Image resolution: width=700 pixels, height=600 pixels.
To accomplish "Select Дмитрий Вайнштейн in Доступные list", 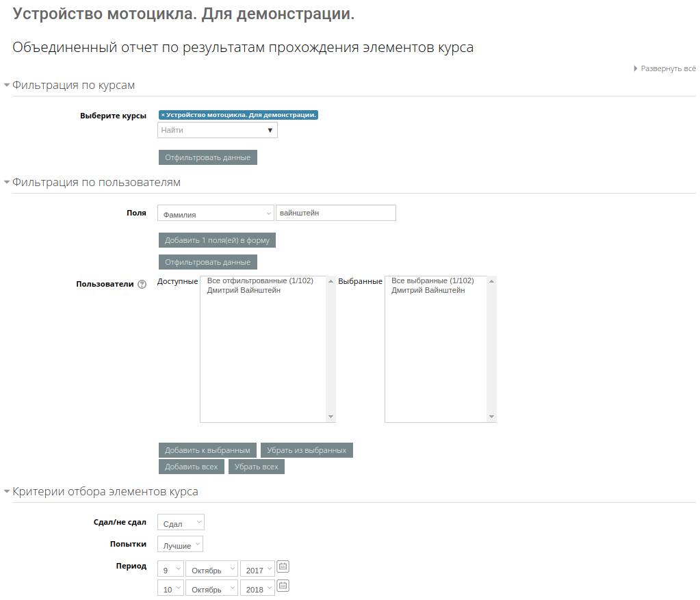I will (243, 290).
